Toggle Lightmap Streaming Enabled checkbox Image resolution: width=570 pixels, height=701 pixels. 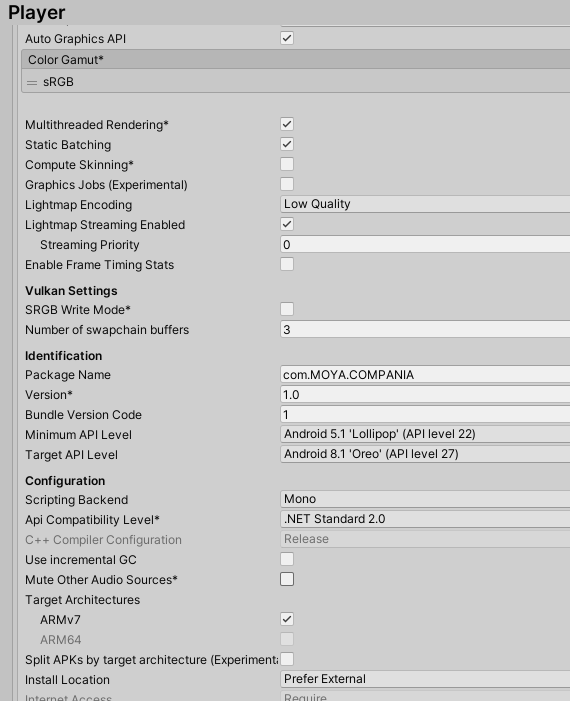[287, 224]
